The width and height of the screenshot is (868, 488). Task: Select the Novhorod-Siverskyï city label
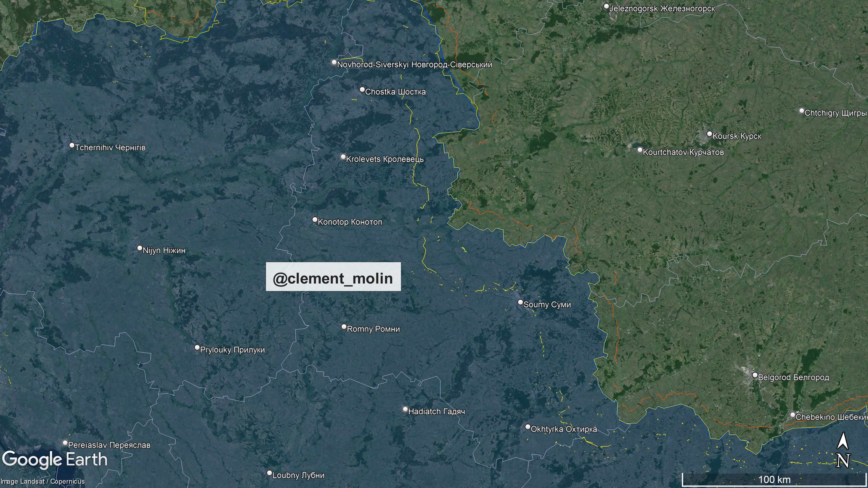point(415,65)
